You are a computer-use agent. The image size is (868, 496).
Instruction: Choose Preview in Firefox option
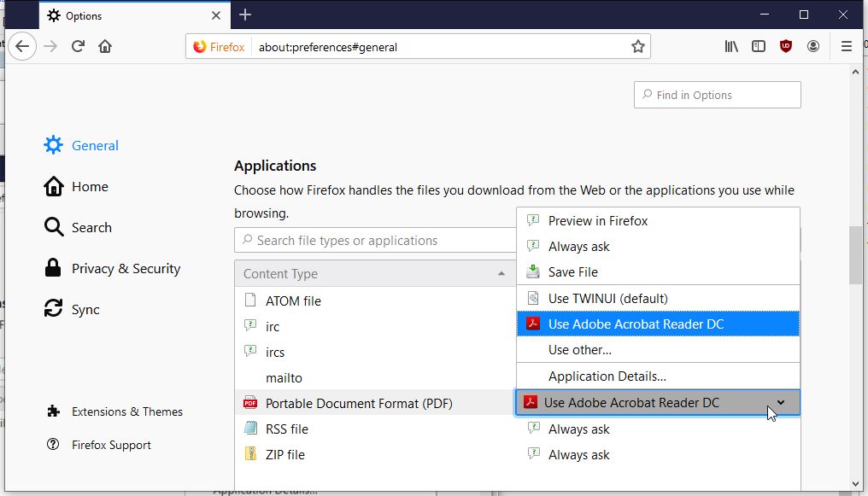pos(658,220)
